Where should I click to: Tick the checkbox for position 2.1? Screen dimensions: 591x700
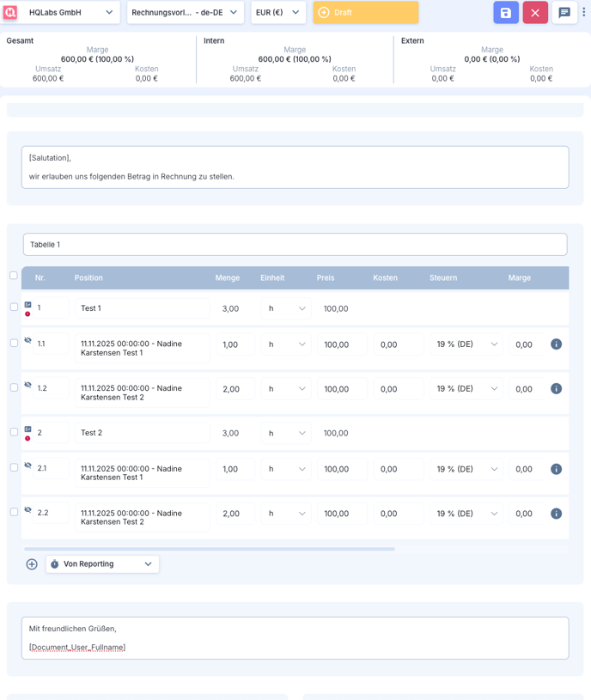[14, 468]
